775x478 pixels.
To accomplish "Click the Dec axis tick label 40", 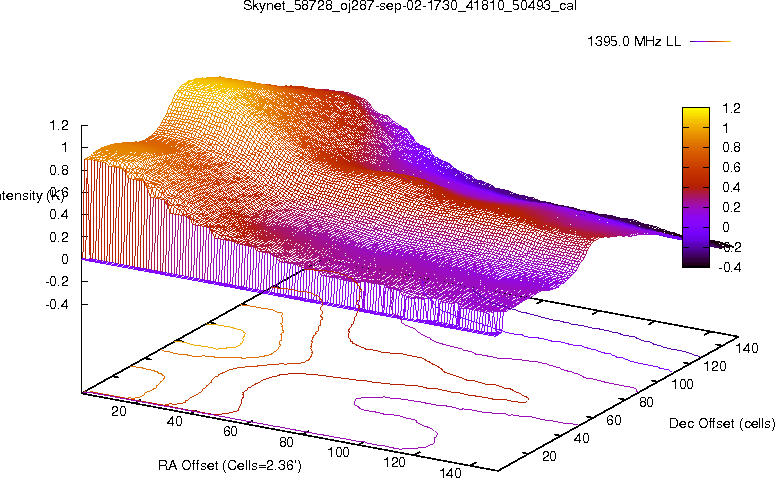I will 581,438.
